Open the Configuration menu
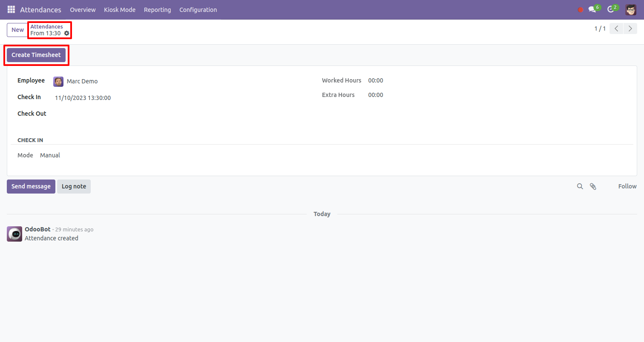The width and height of the screenshot is (644, 342). coord(198,9)
